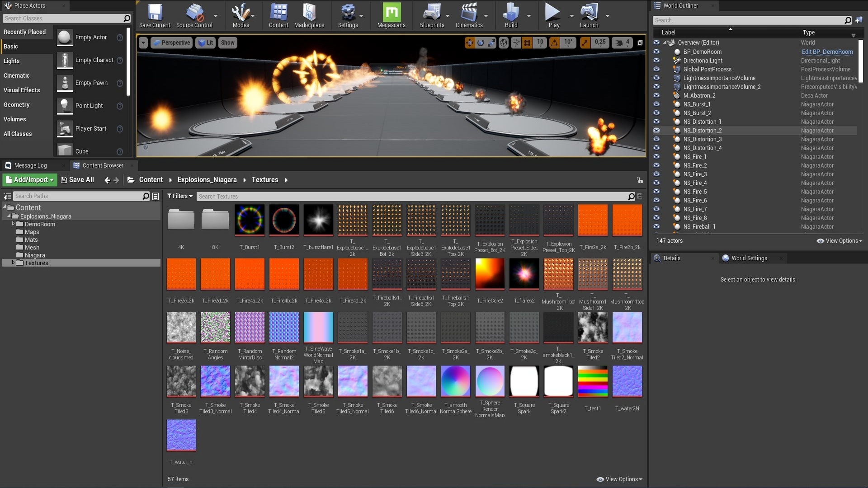
Task: Click the Save All button
Action: 77,179
